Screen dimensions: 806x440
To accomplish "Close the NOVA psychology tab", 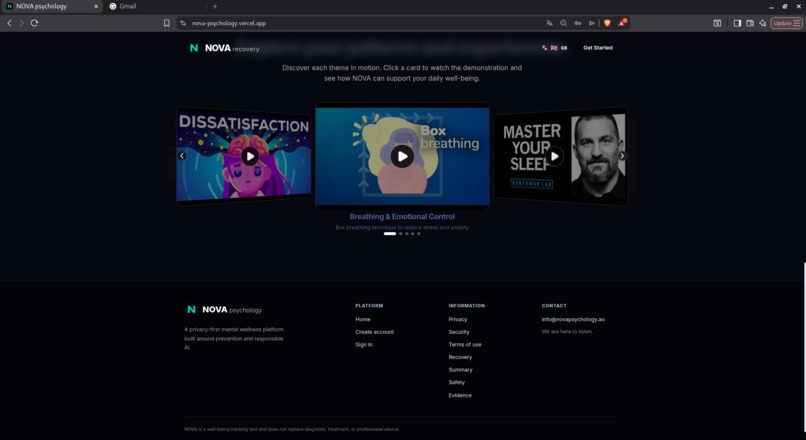I will 96,6.
